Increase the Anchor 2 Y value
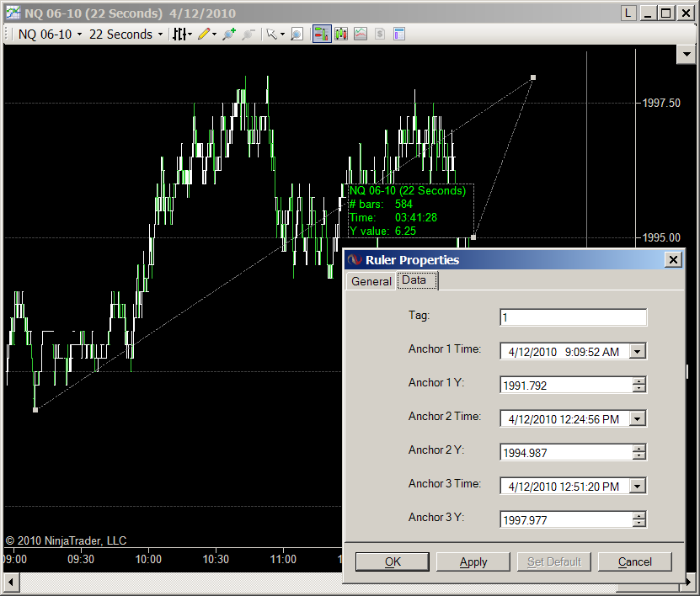The image size is (700, 596). [639, 449]
